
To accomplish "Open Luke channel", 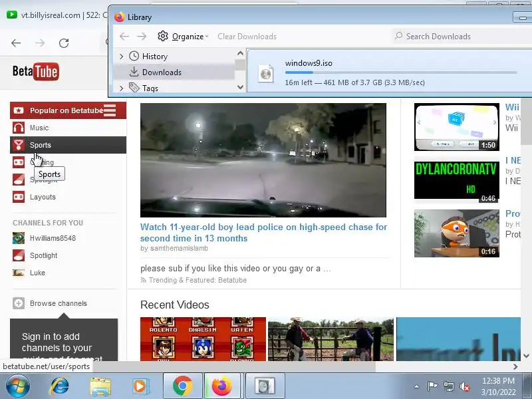I will [37, 273].
